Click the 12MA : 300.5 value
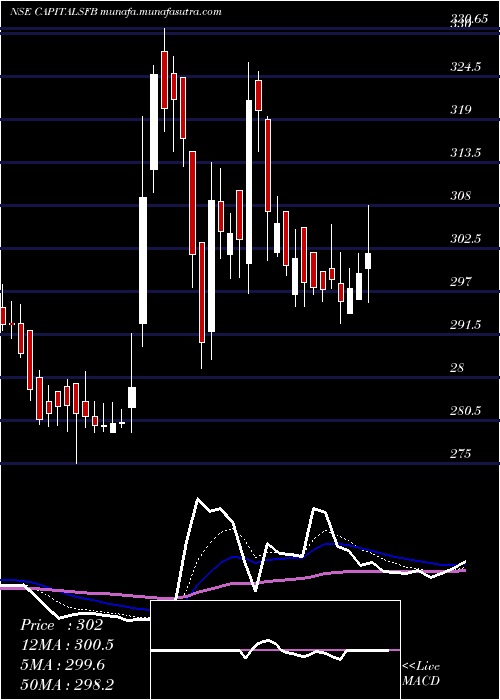The image size is (500, 700). point(67,645)
